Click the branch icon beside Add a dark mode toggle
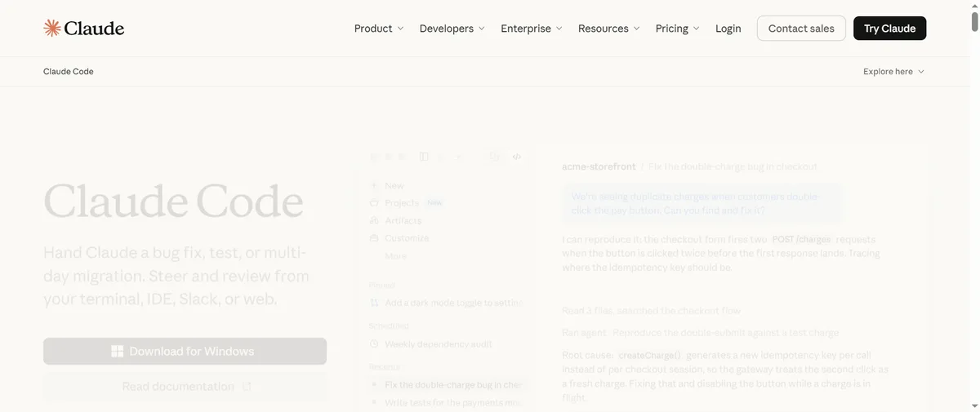This screenshot has height=412, width=980. coord(374,303)
